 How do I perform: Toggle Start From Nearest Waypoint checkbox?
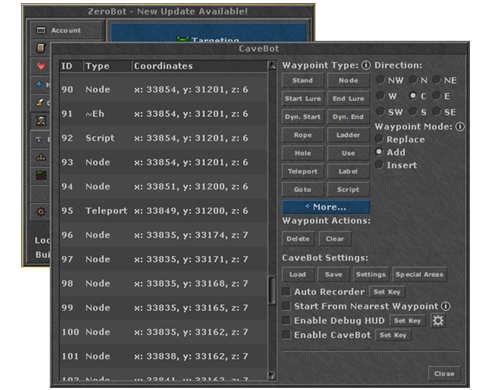(286, 306)
